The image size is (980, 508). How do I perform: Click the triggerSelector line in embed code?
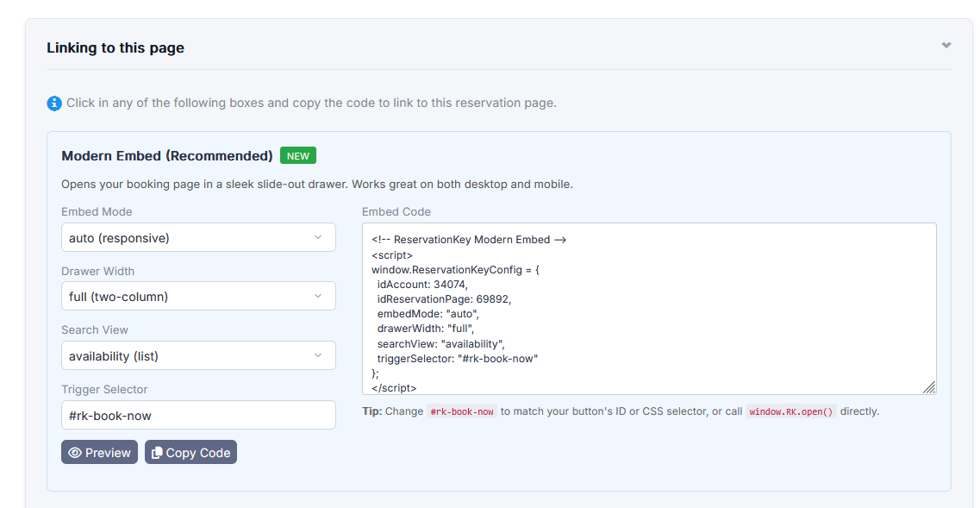click(457, 358)
